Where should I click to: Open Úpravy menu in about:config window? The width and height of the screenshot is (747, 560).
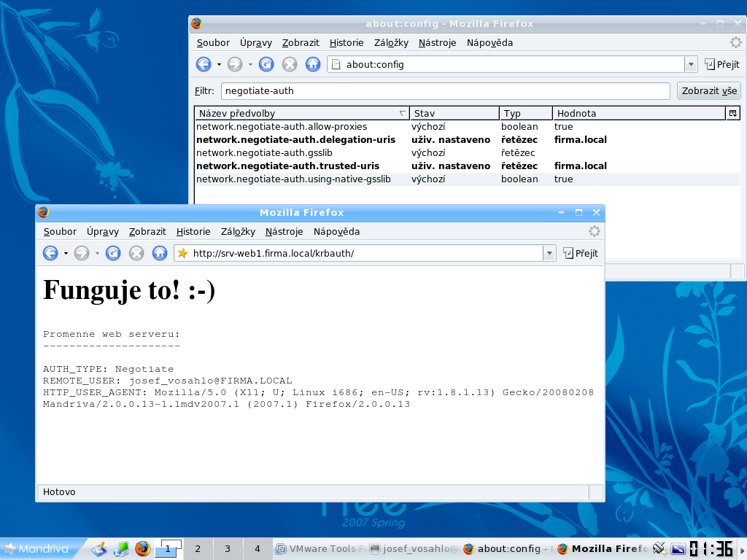[256, 43]
